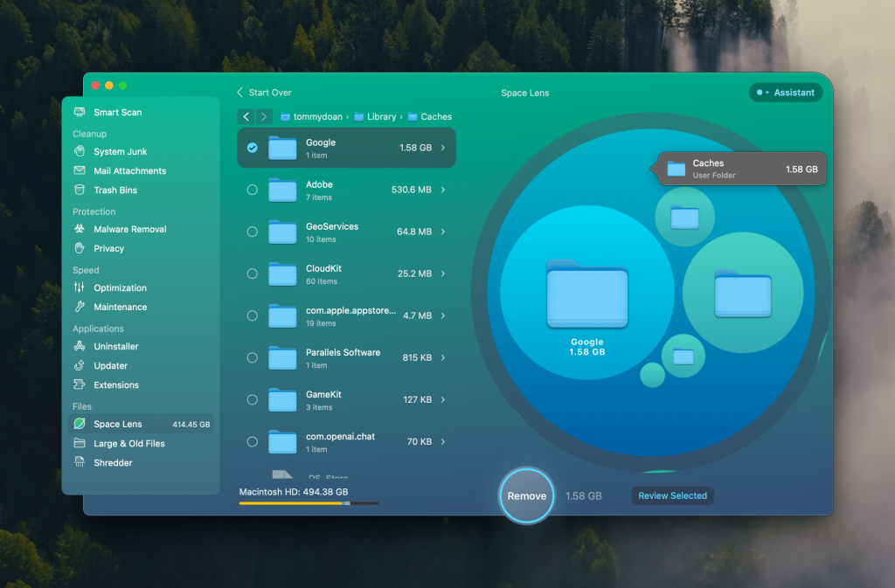
Task: Click the Optimization sliders icon
Action: coord(80,288)
